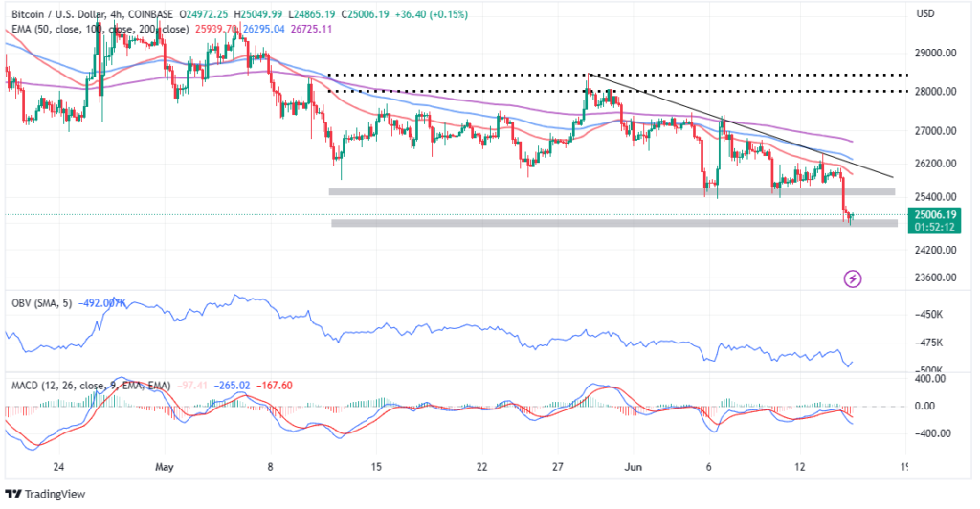Click the OBV value -492.007K
Viewport: 980px width, 509px height.
pyautogui.click(x=103, y=303)
